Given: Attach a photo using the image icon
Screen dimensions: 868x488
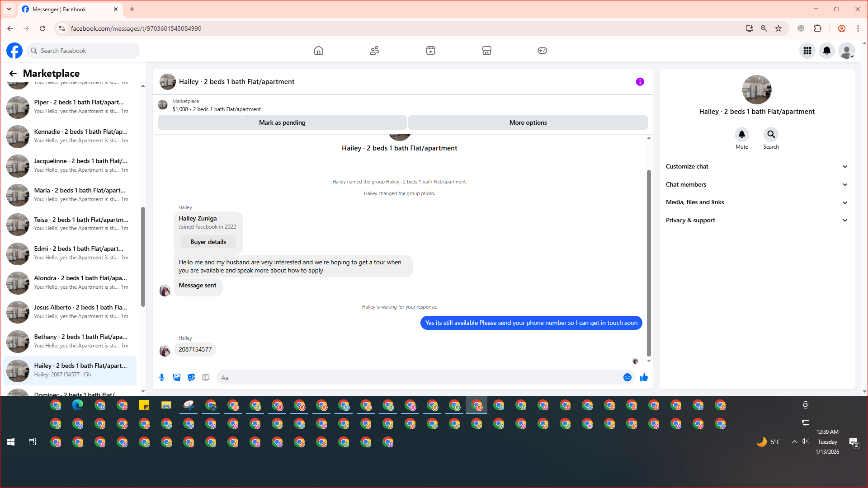Looking at the screenshot, I should pos(177,377).
